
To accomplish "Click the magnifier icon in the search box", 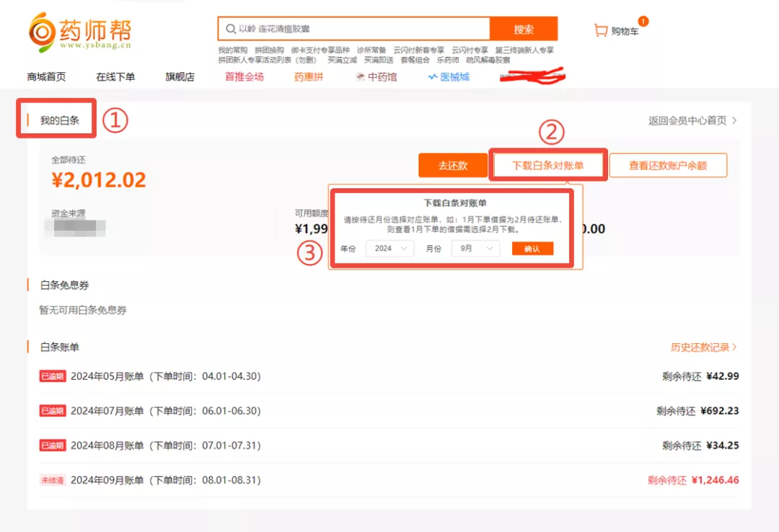I will click(x=231, y=29).
